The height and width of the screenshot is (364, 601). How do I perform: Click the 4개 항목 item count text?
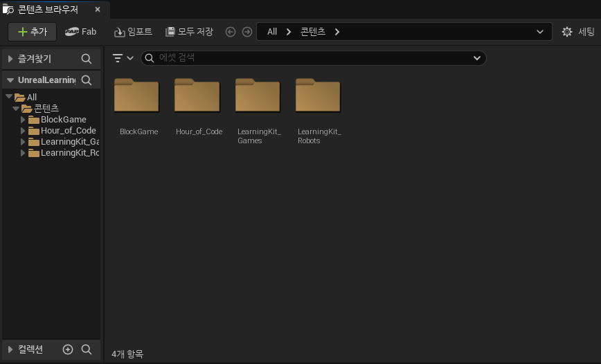(127, 354)
